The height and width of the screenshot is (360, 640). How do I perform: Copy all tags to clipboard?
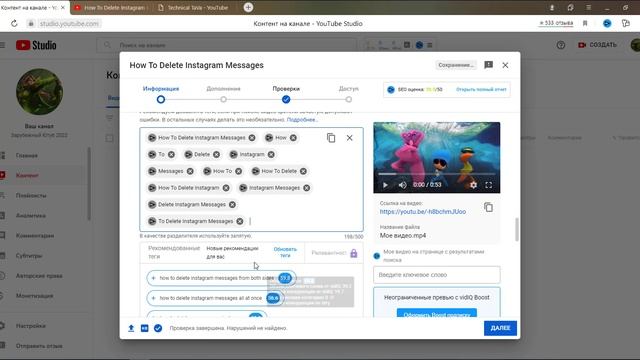tap(331, 138)
